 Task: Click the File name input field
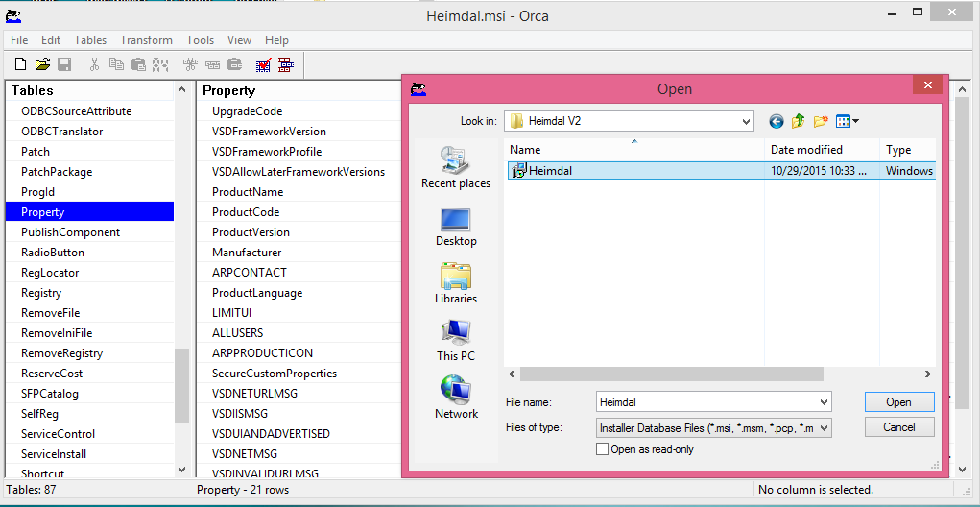click(706, 402)
